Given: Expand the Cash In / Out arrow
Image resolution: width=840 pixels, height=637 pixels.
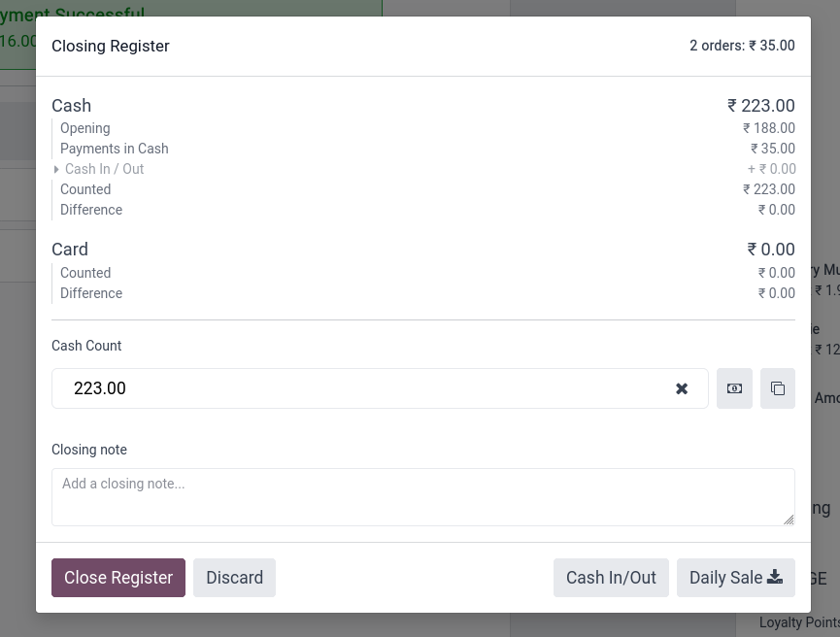Looking at the screenshot, I should point(56,169).
